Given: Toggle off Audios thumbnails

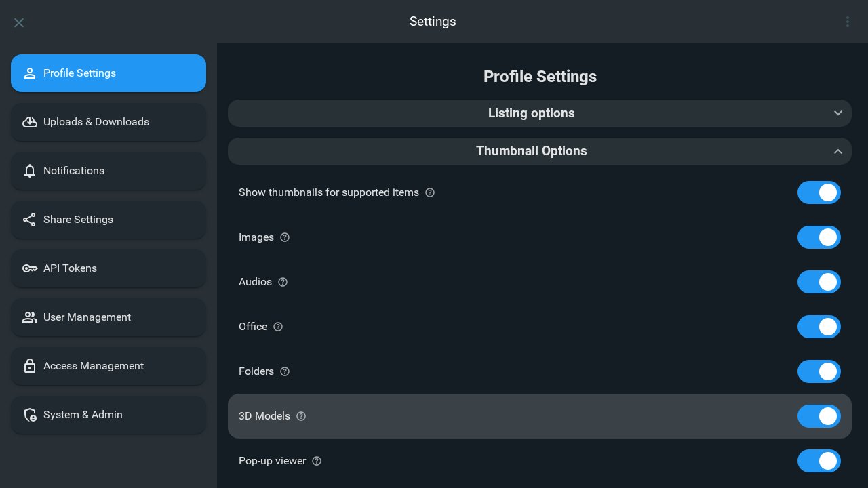Looking at the screenshot, I should pos(818,282).
